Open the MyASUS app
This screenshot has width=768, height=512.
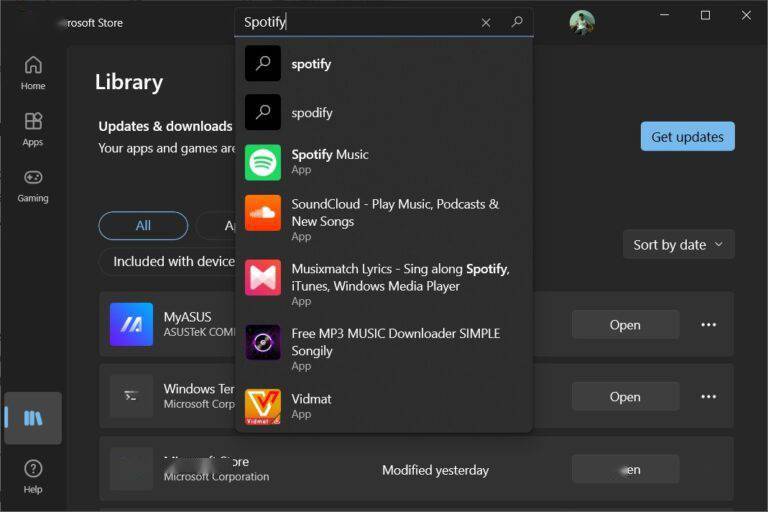[x=625, y=325]
